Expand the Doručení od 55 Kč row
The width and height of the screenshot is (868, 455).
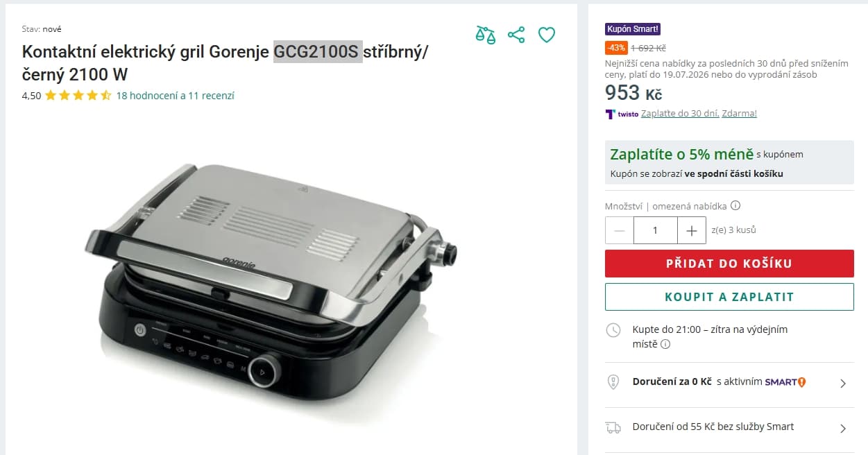pyautogui.click(x=729, y=427)
